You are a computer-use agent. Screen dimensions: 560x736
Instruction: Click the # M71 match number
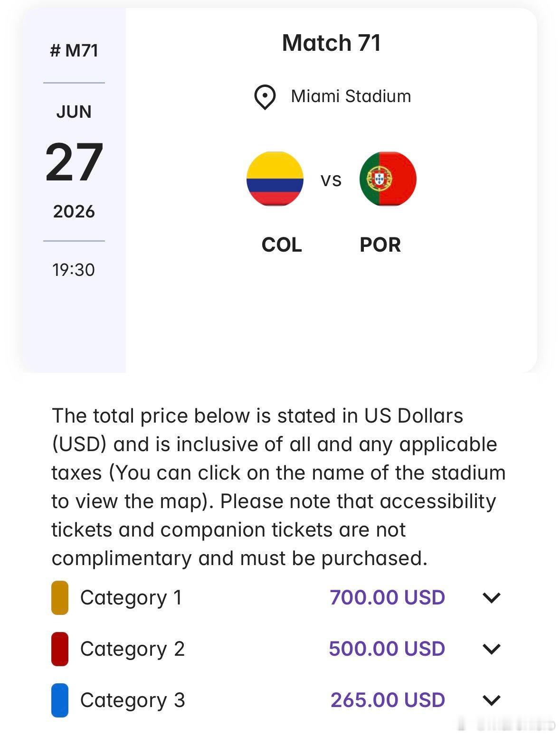[x=74, y=50]
